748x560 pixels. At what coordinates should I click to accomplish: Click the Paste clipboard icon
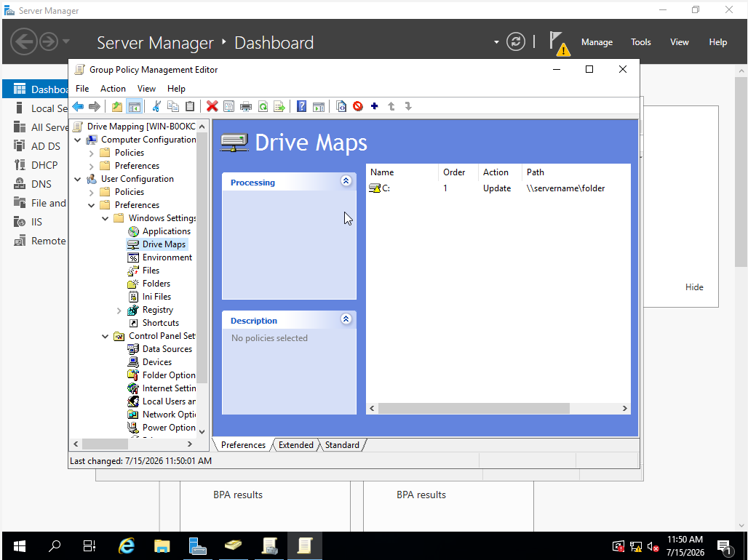click(x=190, y=106)
